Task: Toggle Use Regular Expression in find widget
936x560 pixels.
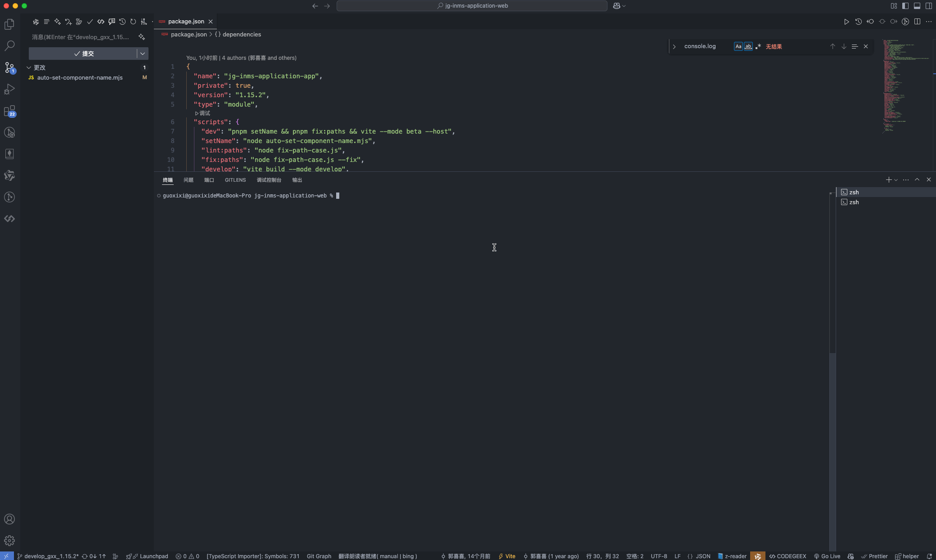Action: coord(758,46)
